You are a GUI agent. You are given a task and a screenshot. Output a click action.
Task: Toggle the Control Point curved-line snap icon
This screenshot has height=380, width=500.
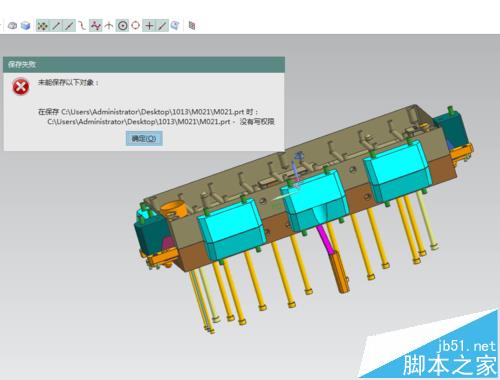pyautogui.click(x=82, y=26)
